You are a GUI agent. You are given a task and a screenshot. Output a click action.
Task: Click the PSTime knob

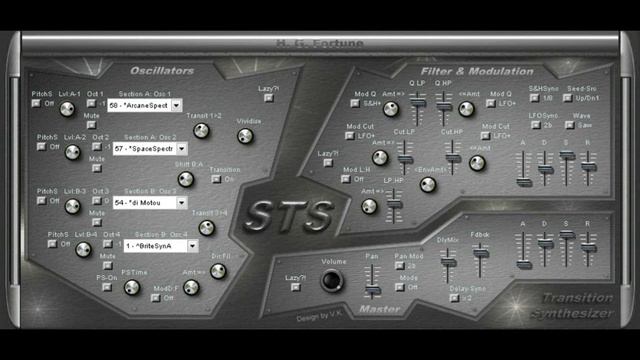click(x=132, y=287)
